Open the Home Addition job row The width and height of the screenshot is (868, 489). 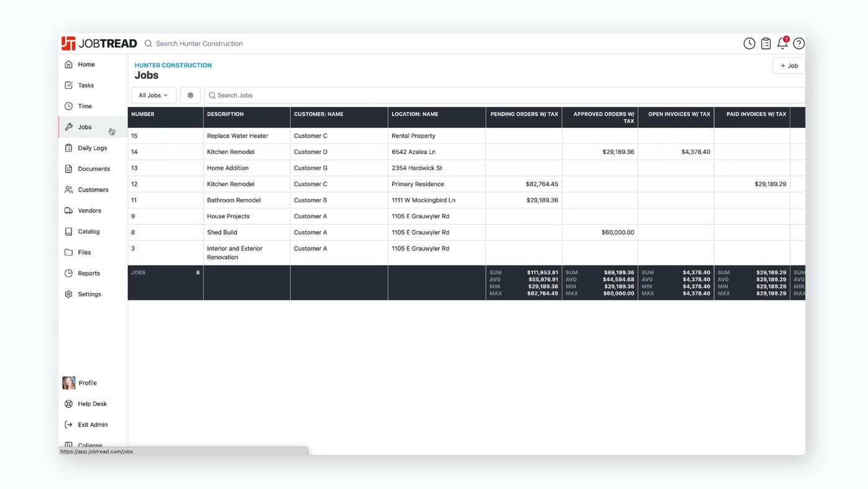point(466,168)
